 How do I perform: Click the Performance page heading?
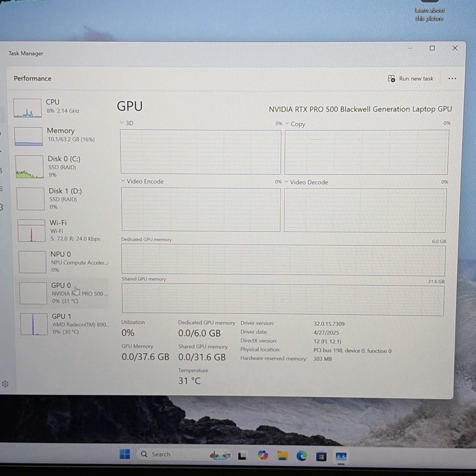pyautogui.click(x=32, y=79)
